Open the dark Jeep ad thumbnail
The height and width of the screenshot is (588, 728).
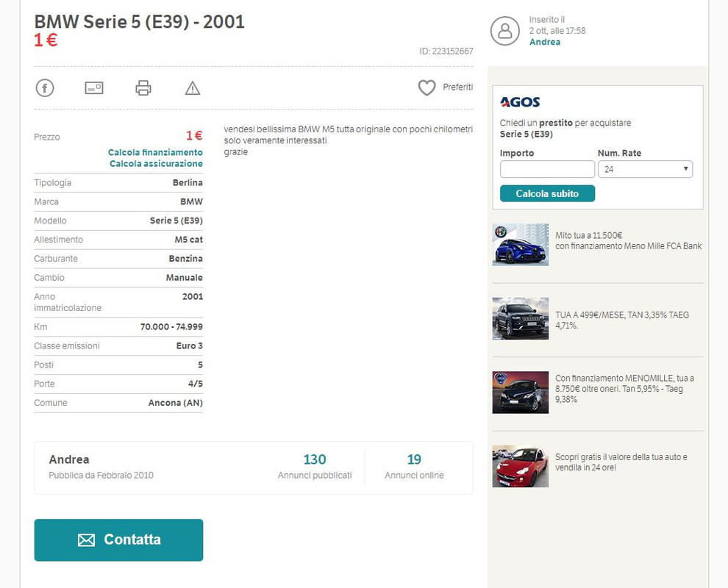pyautogui.click(x=521, y=318)
